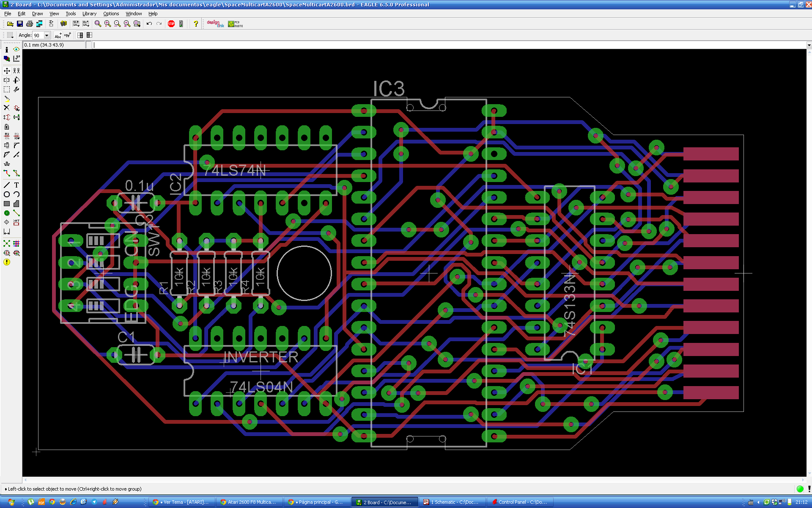Activate the Ratsnest tool
The width and height of the screenshot is (812, 508).
coord(7,243)
